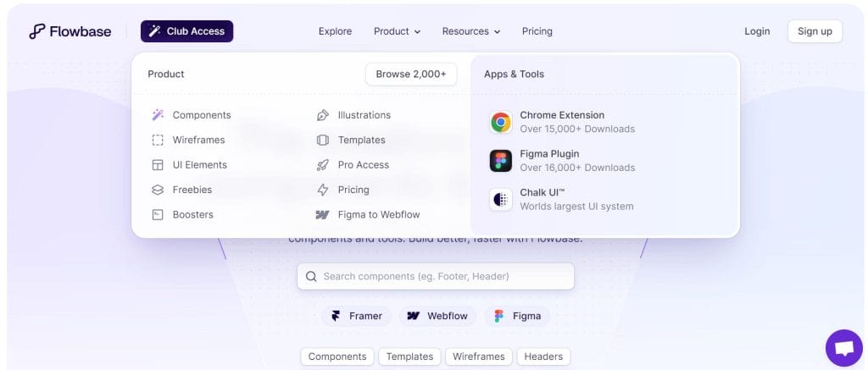The width and height of the screenshot is (868, 370).
Task: Click the Flowbase wordmark text
Action: pos(81,31)
